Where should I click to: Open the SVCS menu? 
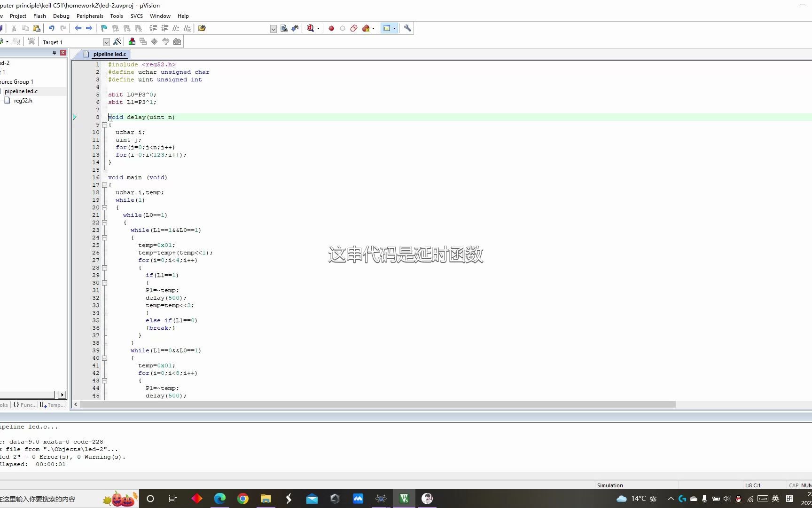tap(137, 16)
